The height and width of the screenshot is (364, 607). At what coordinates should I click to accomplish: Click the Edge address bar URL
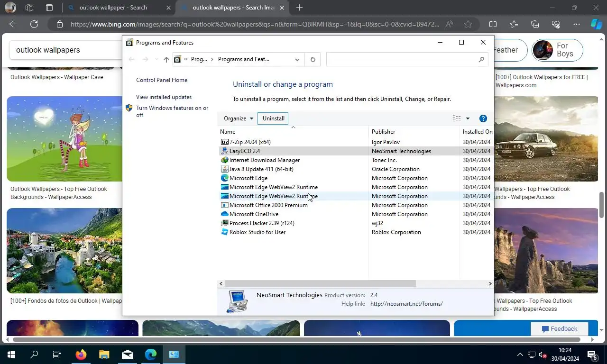click(x=255, y=24)
